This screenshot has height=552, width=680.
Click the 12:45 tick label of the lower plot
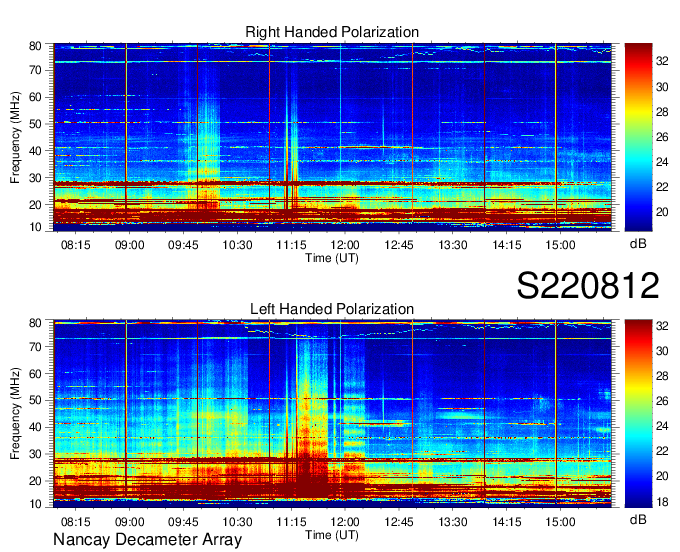399,522
